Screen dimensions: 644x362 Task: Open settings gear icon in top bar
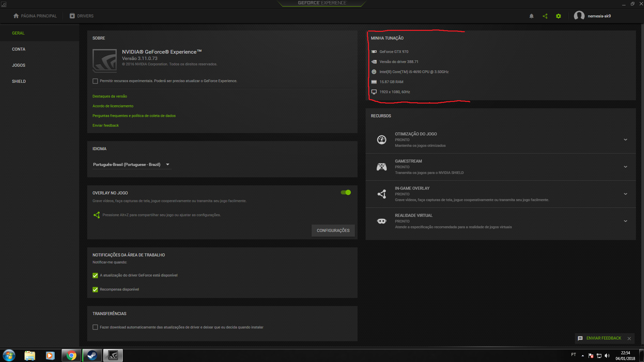click(558, 16)
